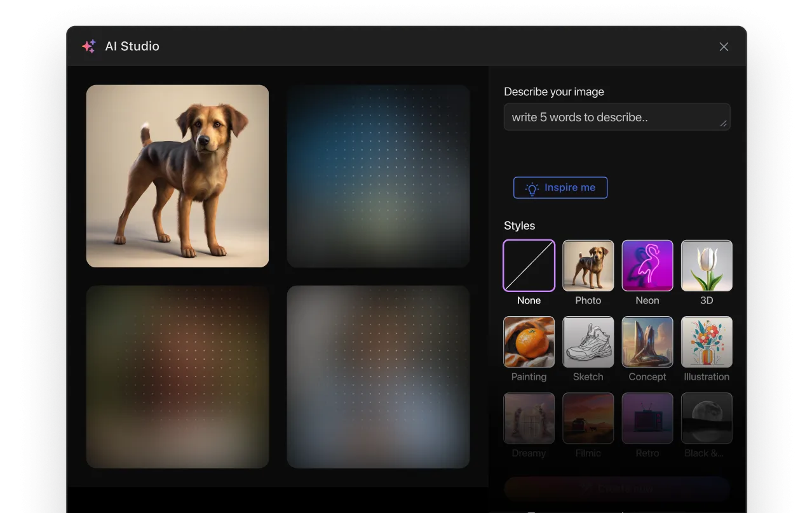Viewport: 812px width, 513px height.
Task: Click the description field's corner grip
Action: [x=723, y=123]
